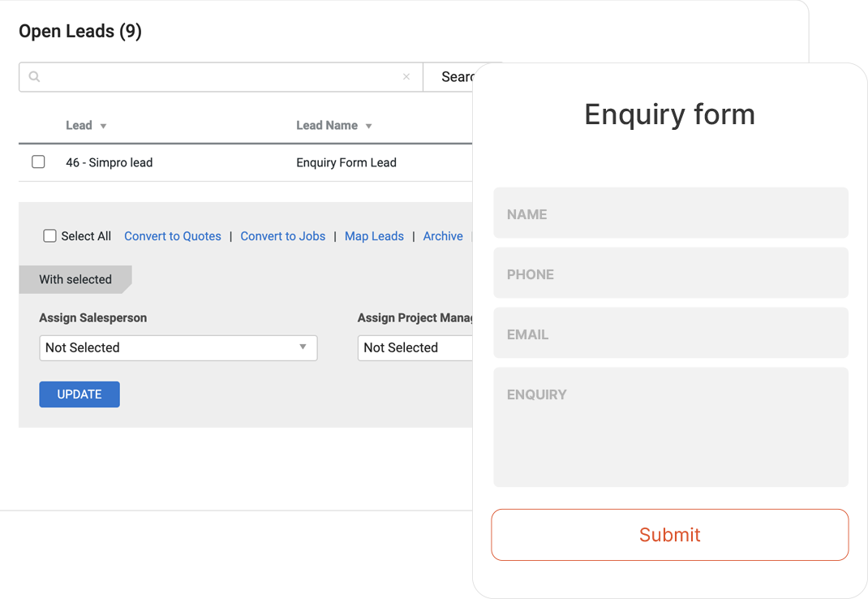Sort by Lead column arrow
Screen dimensions: 868x599
pos(103,126)
